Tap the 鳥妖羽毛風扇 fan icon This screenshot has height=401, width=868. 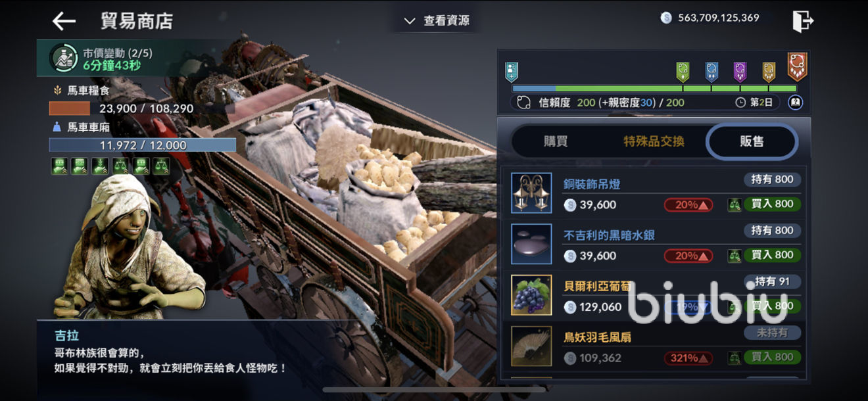coord(531,346)
